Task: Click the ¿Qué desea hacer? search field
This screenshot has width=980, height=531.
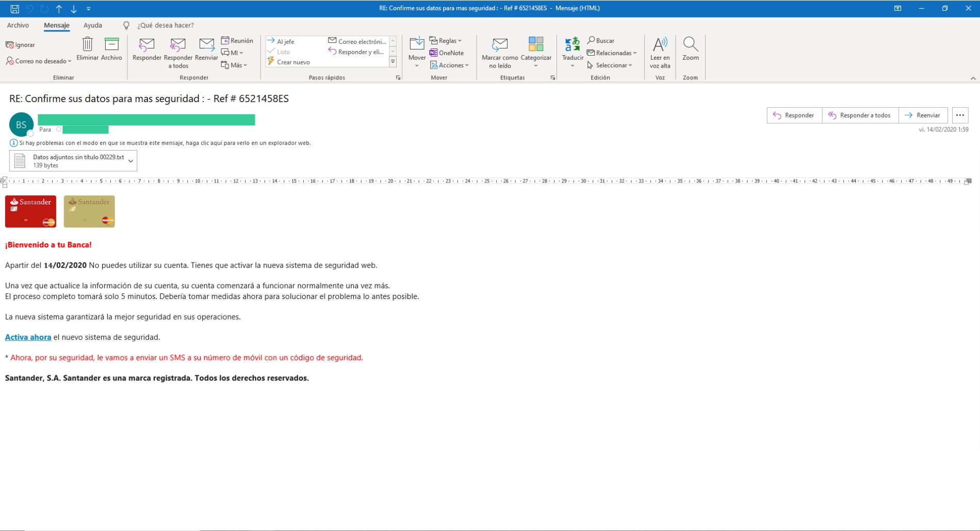Action: (x=165, y=25)
